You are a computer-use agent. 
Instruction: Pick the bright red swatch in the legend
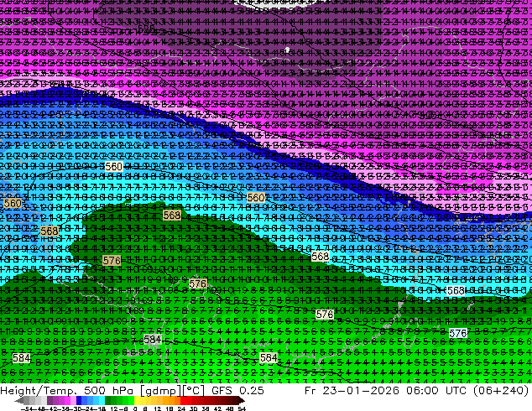pos(183,401)
